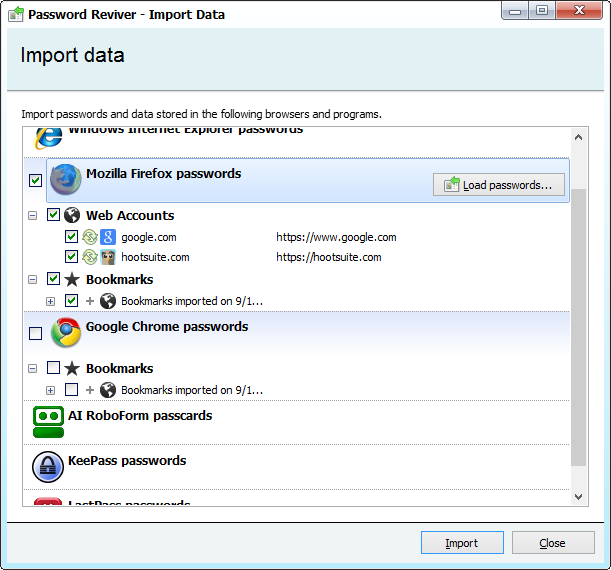Image resolution: width=611 pixels, height=570 pixels.
Task: Minimize the Password Reviver window
Action: [x=515, y=11]
